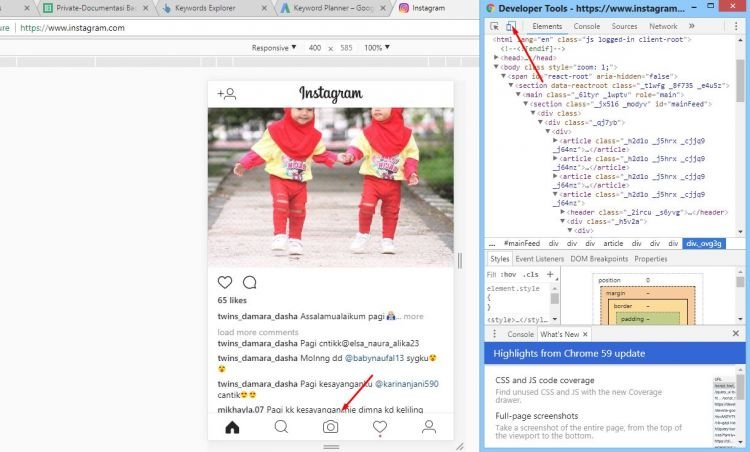Screen dimensions: 750x452
Task: Open @babynaufal13 mention link
Action: click(374, 358)
